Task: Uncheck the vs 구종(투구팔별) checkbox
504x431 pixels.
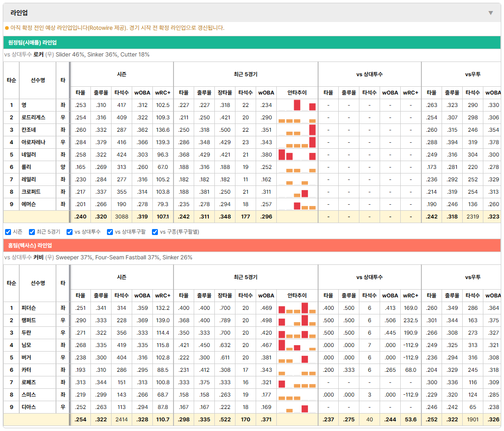Action: pos(155,232)
